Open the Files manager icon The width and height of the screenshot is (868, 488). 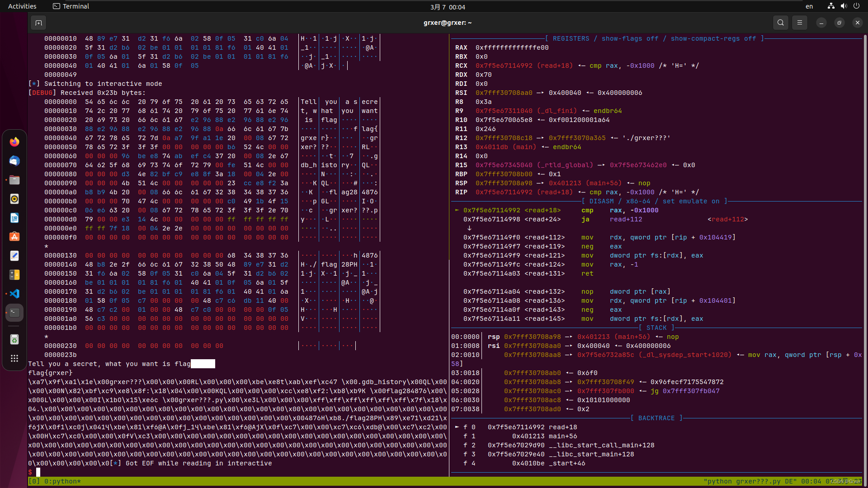(x=14, y=180)
